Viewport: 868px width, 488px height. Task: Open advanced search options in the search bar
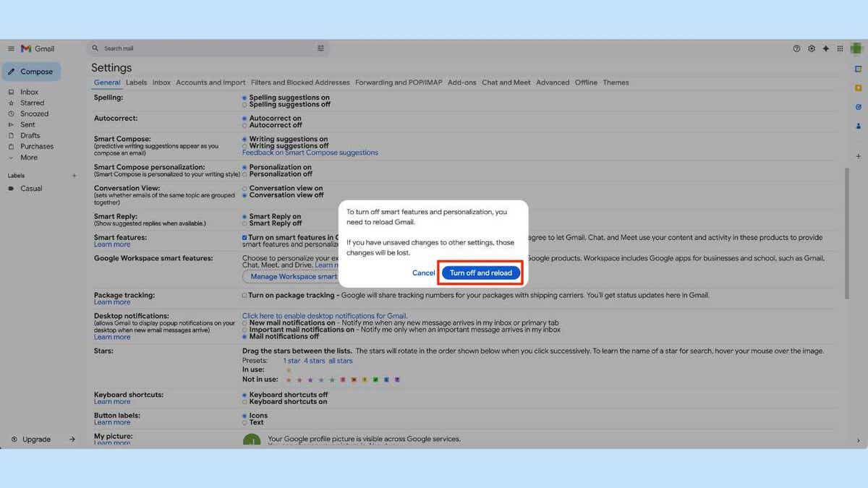click(320, 48)
